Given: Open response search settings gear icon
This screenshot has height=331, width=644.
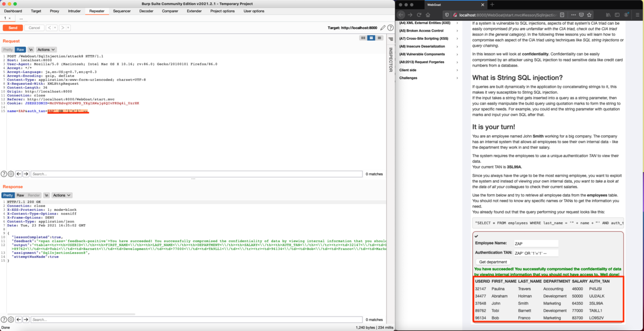Looking at the screenshot, I should [x=11, y=320].
